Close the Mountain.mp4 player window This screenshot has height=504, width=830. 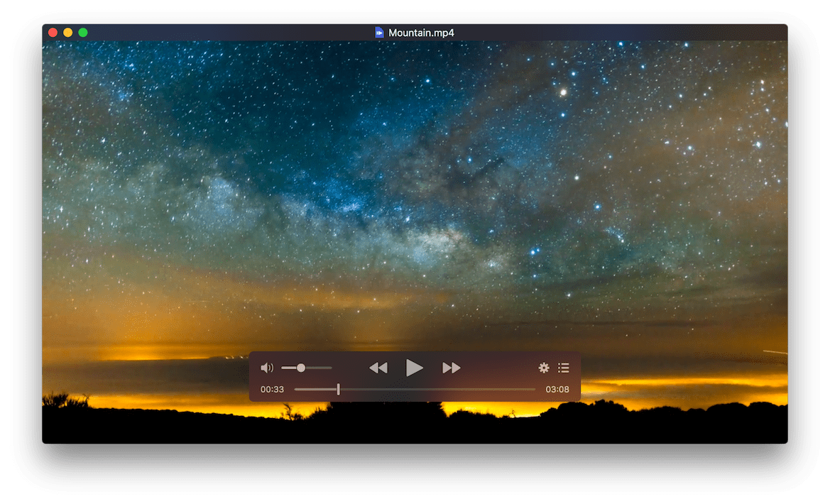point(53,33)
